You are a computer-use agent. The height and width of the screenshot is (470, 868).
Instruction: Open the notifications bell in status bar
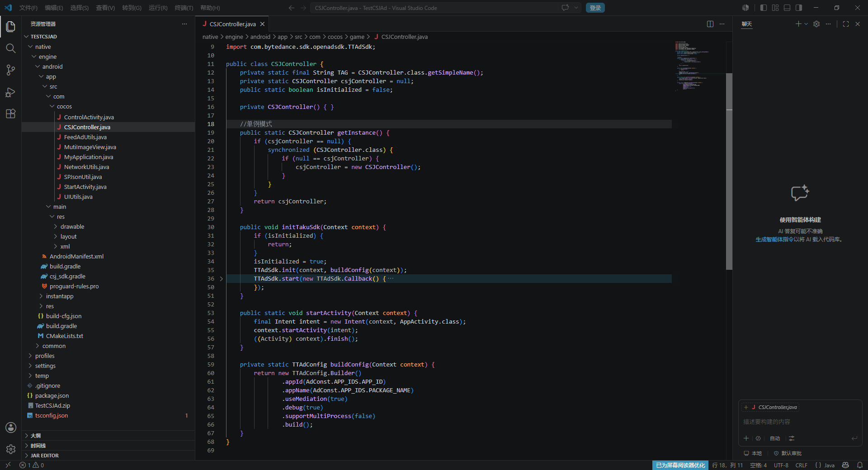[x=860, y=465]
